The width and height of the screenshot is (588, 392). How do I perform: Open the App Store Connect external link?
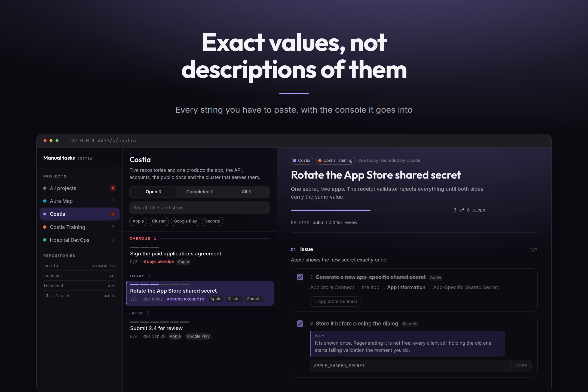click(335, 302)
